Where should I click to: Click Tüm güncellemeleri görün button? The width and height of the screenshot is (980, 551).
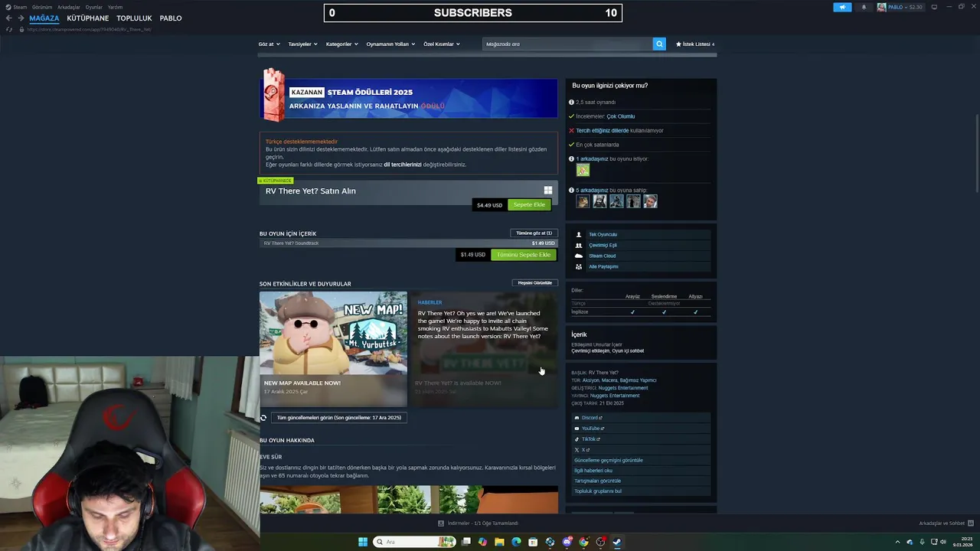pos(339,418)
